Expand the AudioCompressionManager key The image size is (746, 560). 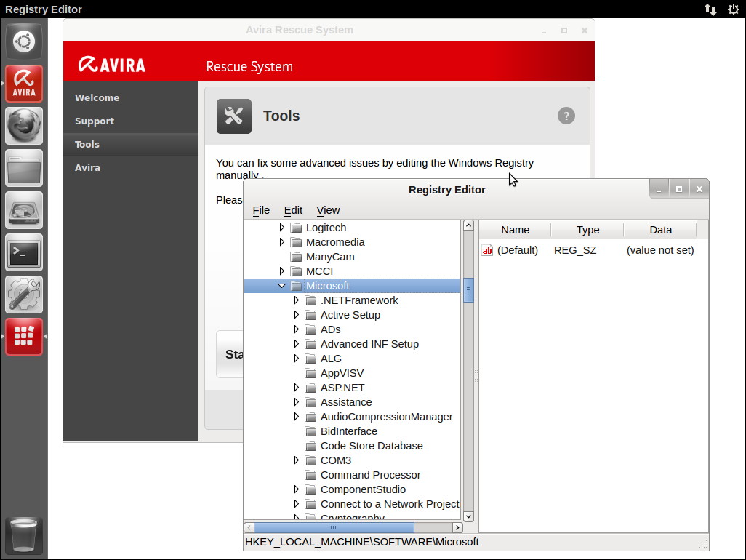(297, 417)
